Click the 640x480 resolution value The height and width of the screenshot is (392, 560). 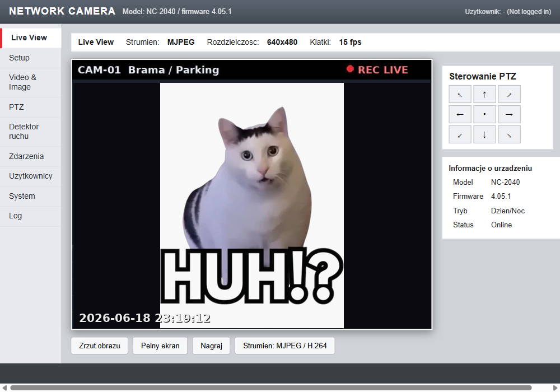tap(282, 42)
